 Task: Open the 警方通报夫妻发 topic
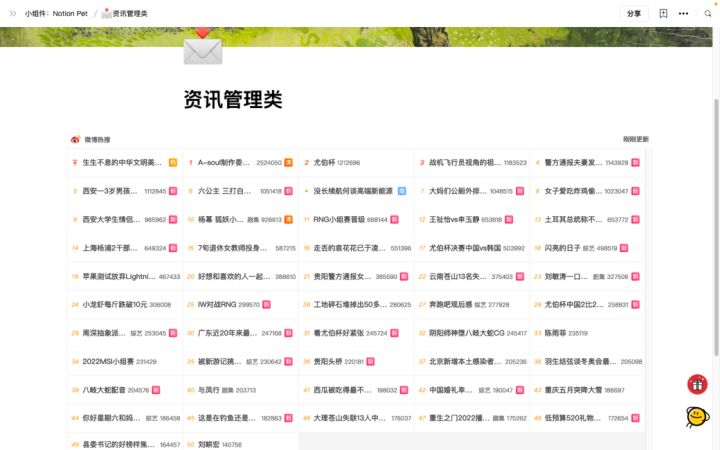click(x=573, y=163)
